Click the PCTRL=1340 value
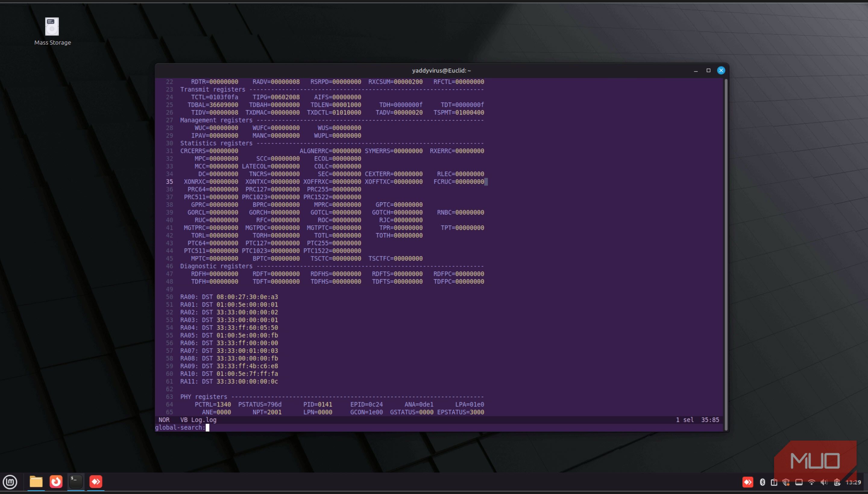This screenshot has height=494, width=868. 213,405
